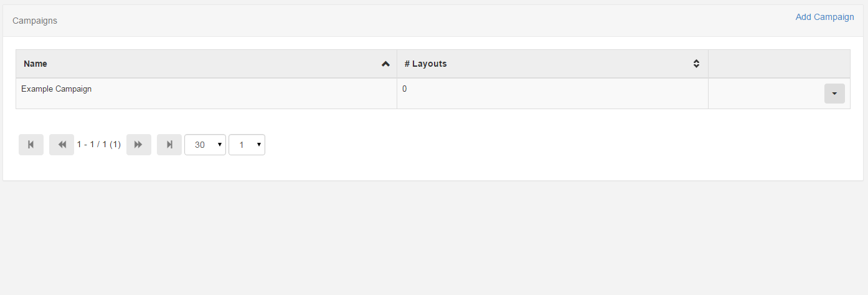The width and height of the screenshot is (868, 295).
Task: Click the Name column ascending sort arrow
Action: 385,64
